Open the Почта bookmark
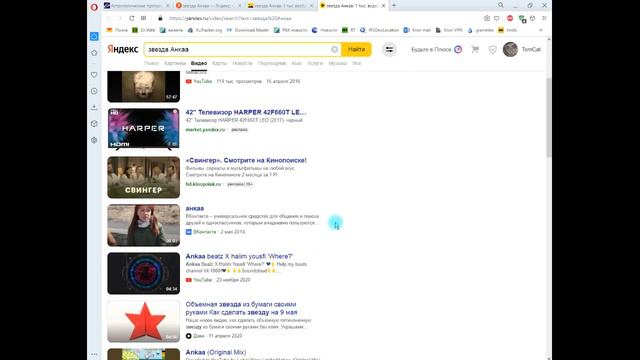The height and width of the screenshot is (360, 640). [117, 30]
